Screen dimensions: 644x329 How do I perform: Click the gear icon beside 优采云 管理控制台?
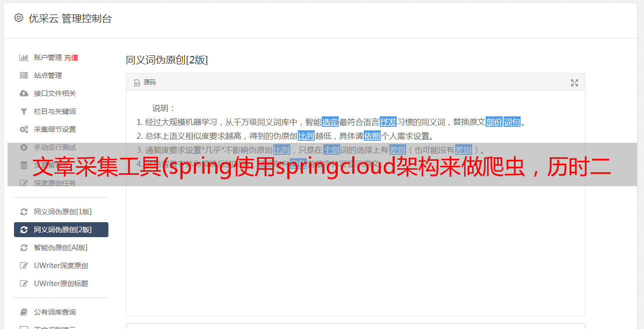(18, 18)
